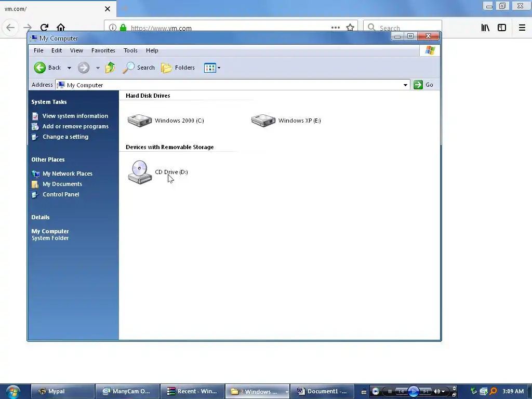532x399 pixels.
Task: Go up one folder level
Action: pyautogui.click(x=110, y=68)
